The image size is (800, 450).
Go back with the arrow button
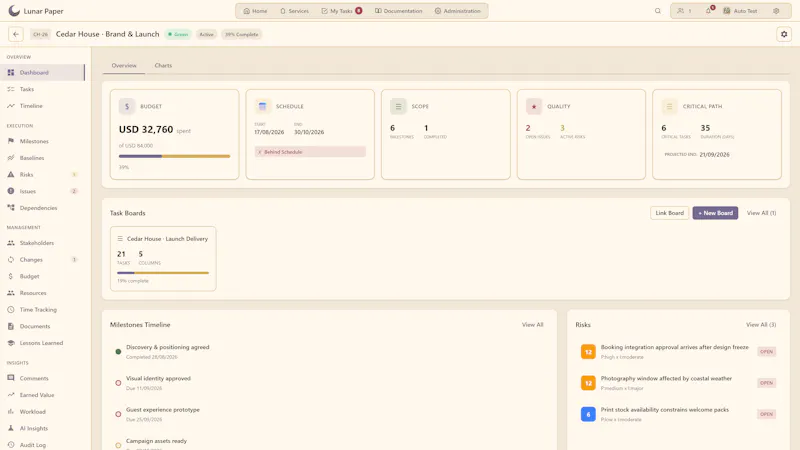(x=16, y=34)
